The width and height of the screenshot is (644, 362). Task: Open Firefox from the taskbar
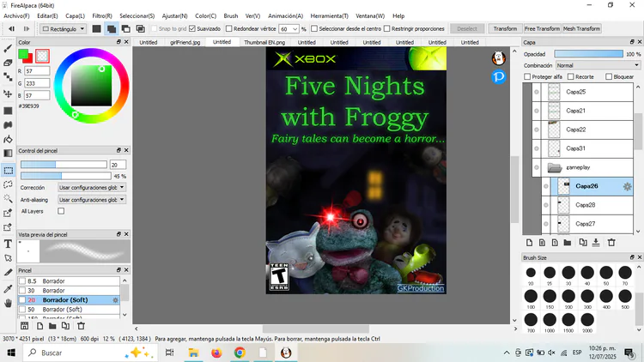tap(216, 353)
